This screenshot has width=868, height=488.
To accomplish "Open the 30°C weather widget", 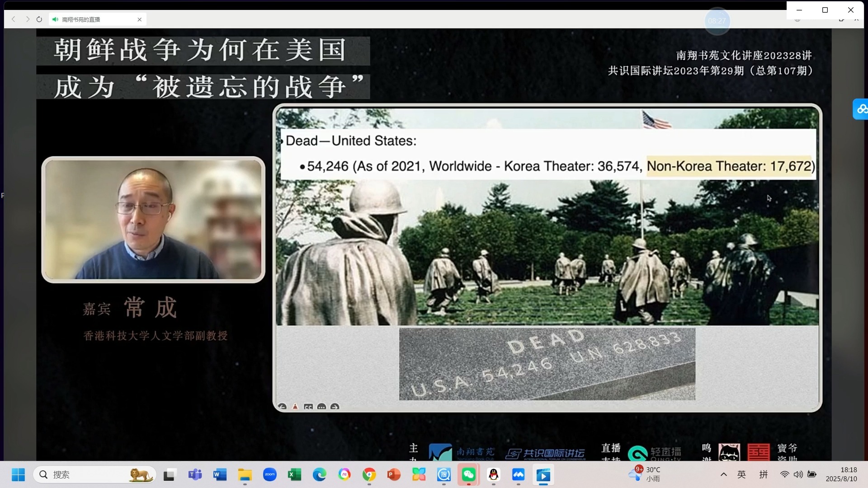I will point(646,474).
